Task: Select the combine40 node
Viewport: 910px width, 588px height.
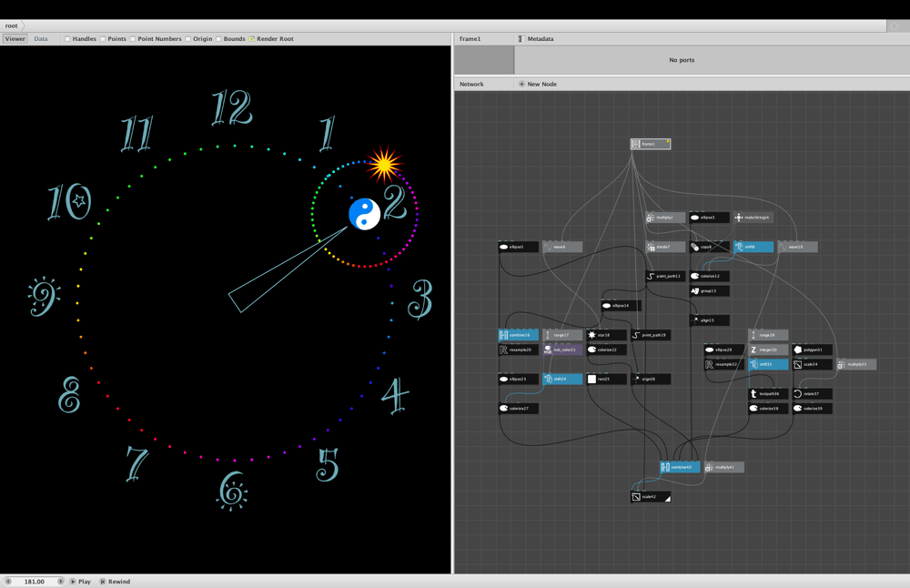Action: click(x=680, y=467)
